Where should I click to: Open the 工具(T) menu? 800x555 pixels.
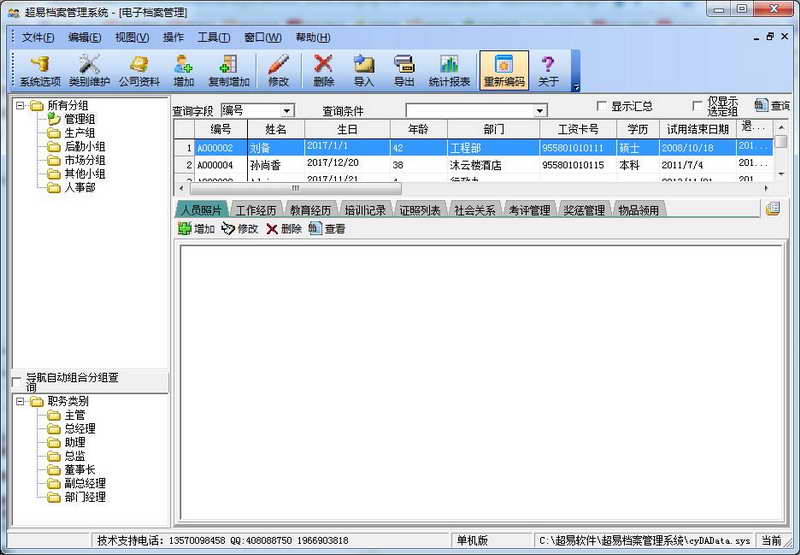(213, 37)
